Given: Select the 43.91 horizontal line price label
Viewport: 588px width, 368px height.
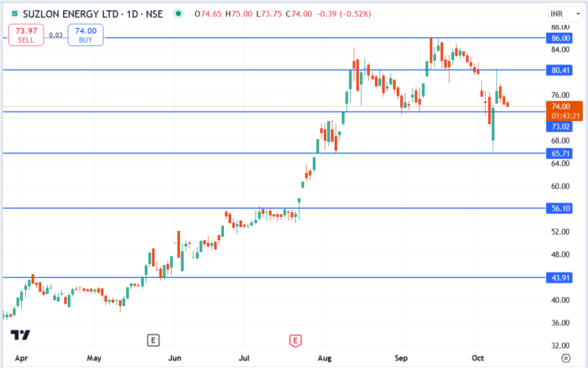Looking at the screenshot, I should coord(559,278).
